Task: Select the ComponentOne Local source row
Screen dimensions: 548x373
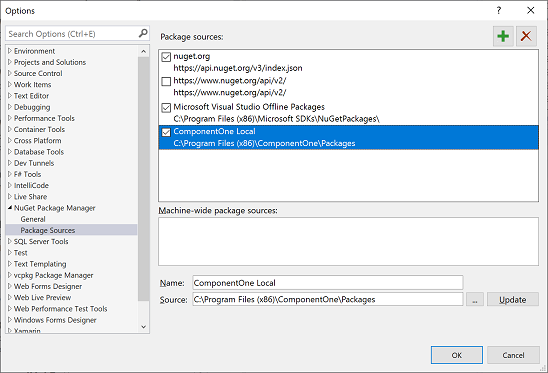Action: coord(348,137)
